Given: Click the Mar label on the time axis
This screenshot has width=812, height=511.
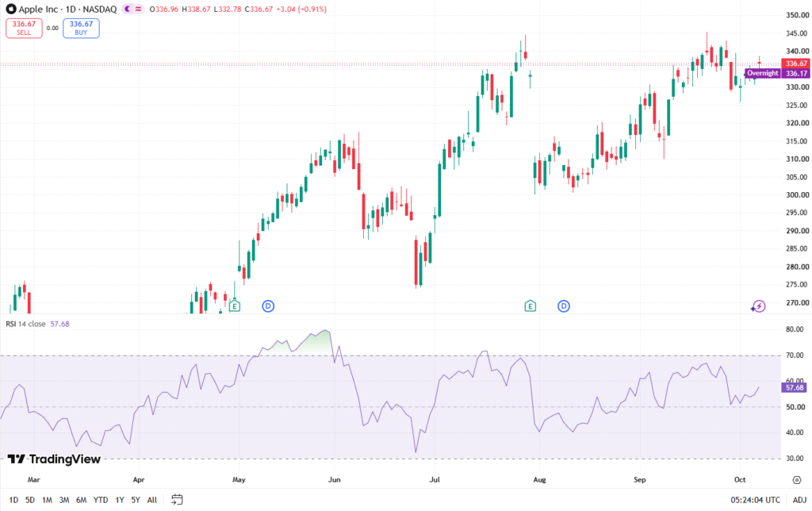Looking at the screenshot, I should click(33, 480).
